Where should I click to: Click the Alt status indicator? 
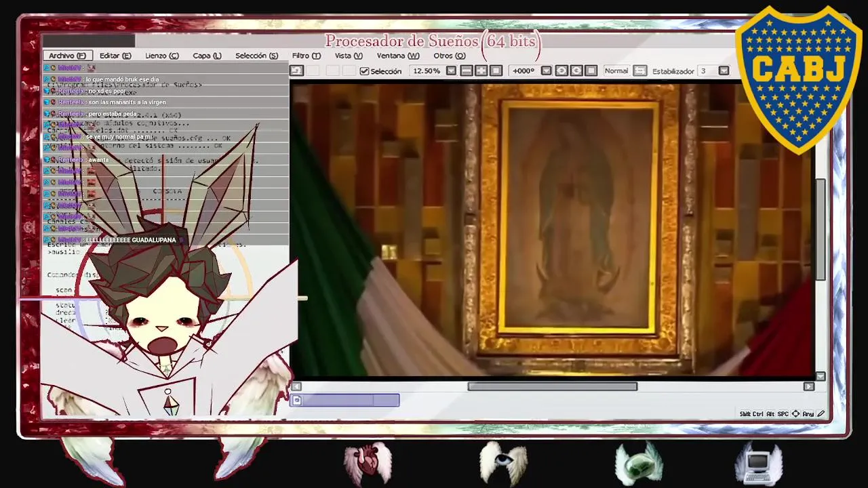point(770,414)
